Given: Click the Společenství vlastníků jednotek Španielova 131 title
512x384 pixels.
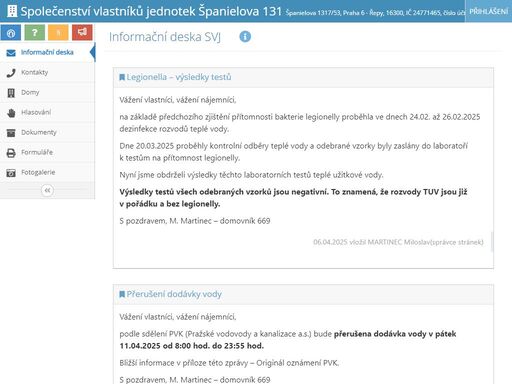Looking at the screenshot, I should (151, 11).
